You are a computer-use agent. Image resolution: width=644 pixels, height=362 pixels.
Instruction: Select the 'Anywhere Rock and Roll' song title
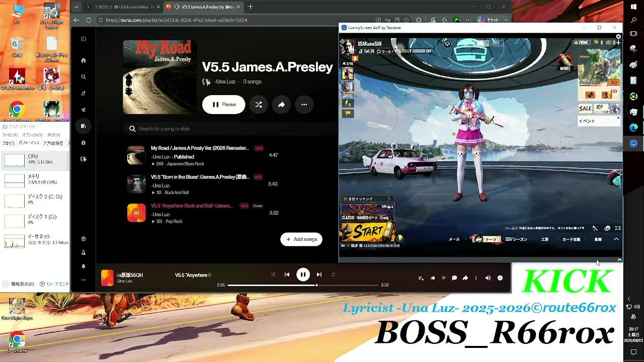192,206
